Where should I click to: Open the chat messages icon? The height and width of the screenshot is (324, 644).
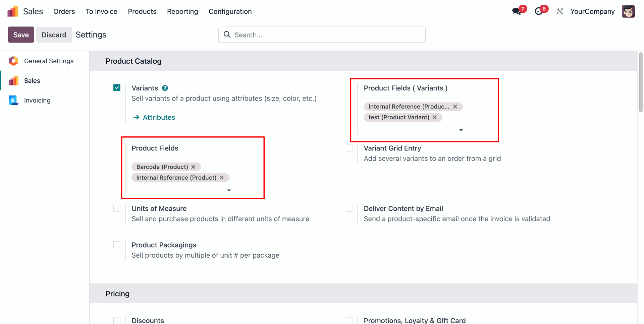(517, 11)
